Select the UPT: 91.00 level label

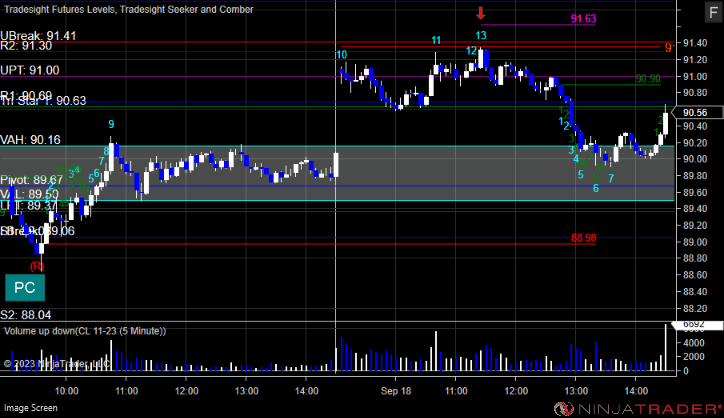point(30,70)
